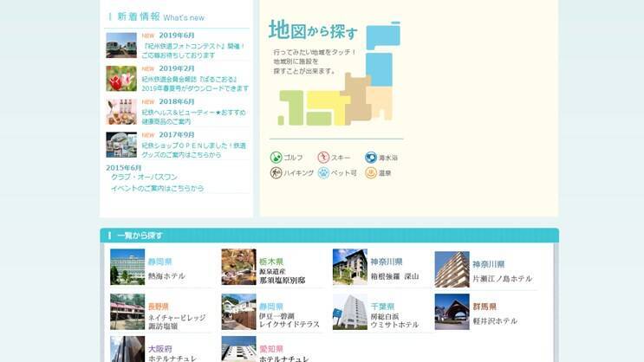Click 伊豆一碧湖 レイクサイドテラス name link
The image size is (644, 362).
pos(289,320)
